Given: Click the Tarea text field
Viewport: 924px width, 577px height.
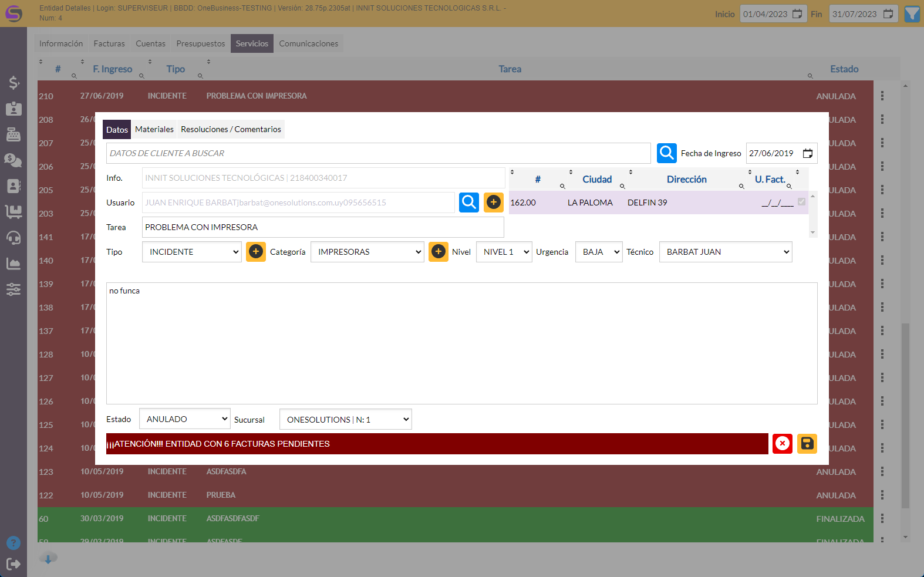Looking at the screenshot, I should coord(322,227).
